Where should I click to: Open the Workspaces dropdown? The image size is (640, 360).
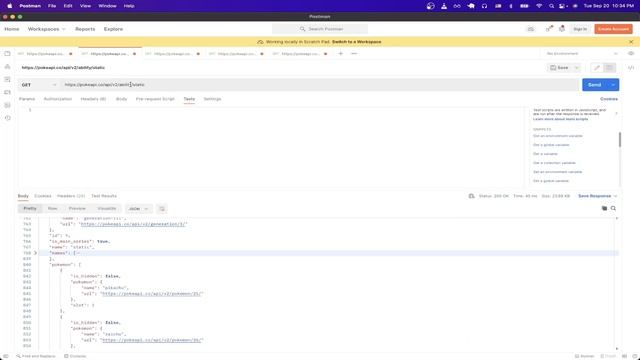coord(46,29)
